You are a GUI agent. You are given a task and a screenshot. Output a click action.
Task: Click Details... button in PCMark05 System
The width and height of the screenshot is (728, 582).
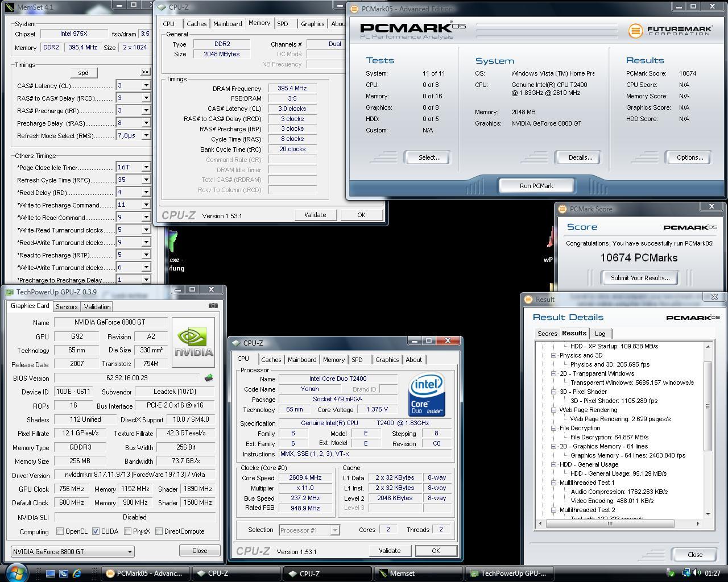click(x=580, y=157)
